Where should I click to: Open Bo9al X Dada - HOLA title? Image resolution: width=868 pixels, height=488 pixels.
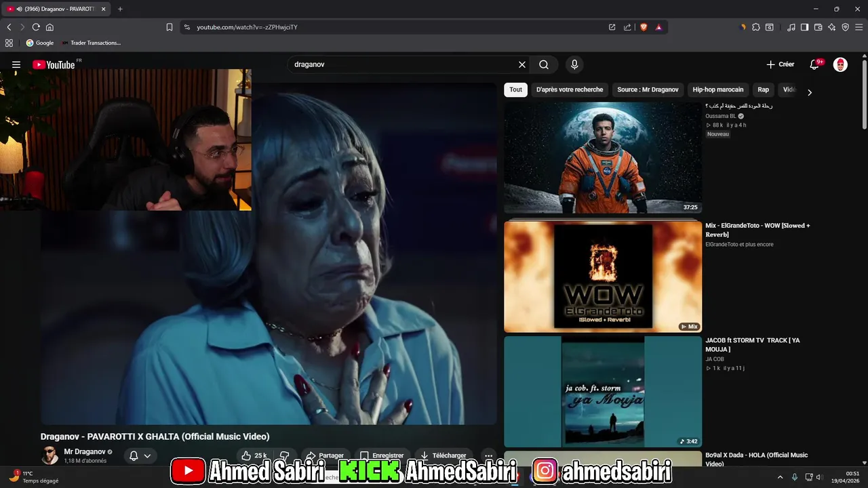click(756, 460)
